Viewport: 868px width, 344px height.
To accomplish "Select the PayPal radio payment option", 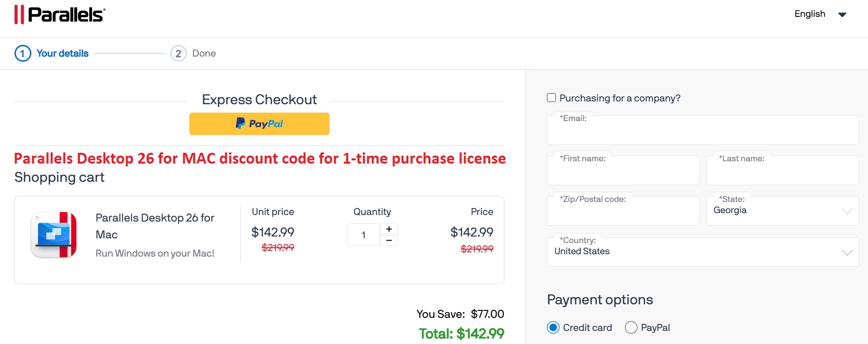I will click(x=631, y=328).
